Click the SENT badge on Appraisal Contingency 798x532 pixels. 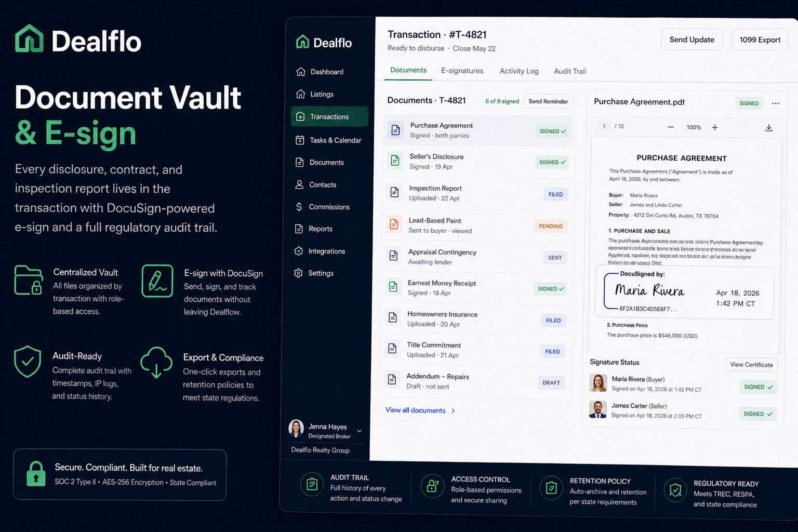555,258
